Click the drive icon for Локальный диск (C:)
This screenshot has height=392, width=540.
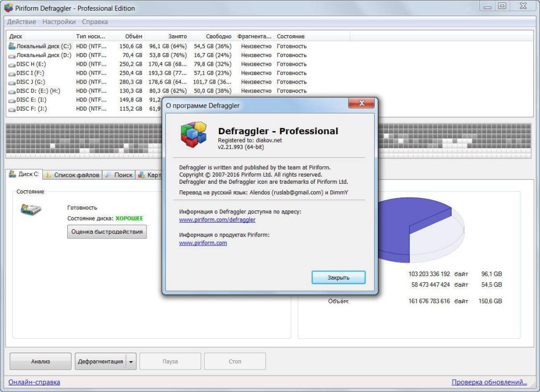coord(12,46)
